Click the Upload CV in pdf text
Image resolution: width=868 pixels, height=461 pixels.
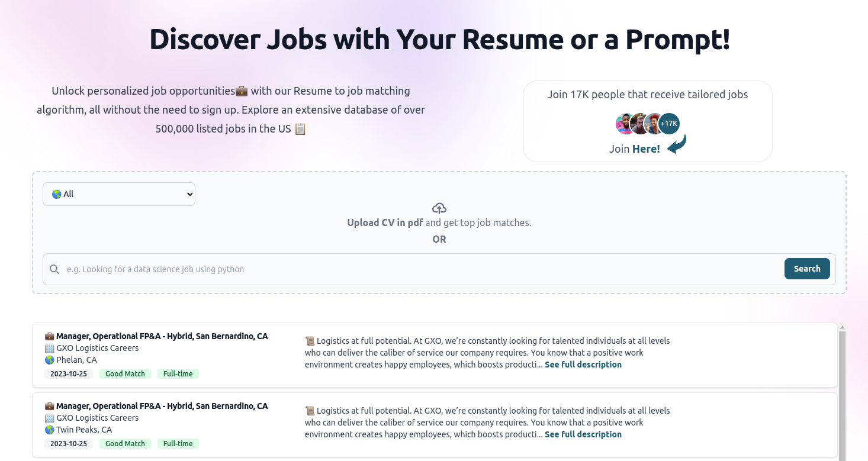[385, 223]
